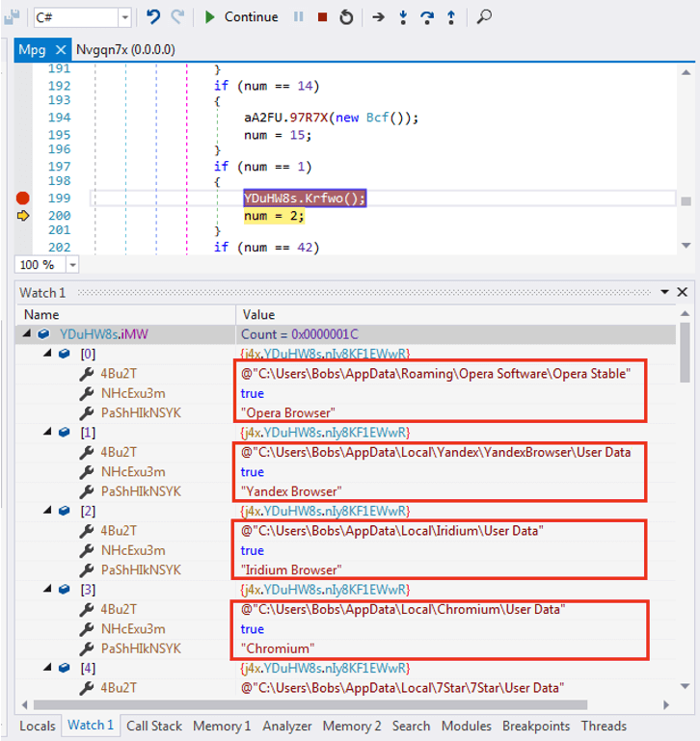The image size is (700, 741).
Task: Collapse the [0] item in watch list
Action: [x=45, y=355]
